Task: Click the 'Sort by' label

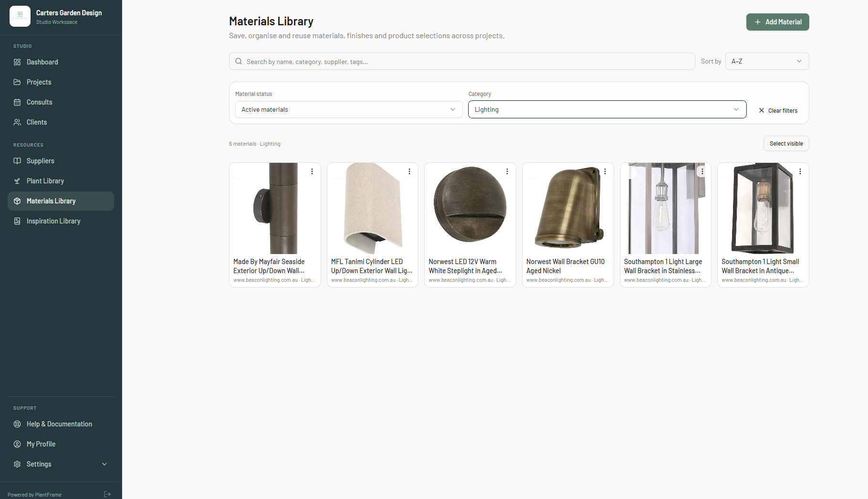Action: pyautogui.click(x=711, y=61)
